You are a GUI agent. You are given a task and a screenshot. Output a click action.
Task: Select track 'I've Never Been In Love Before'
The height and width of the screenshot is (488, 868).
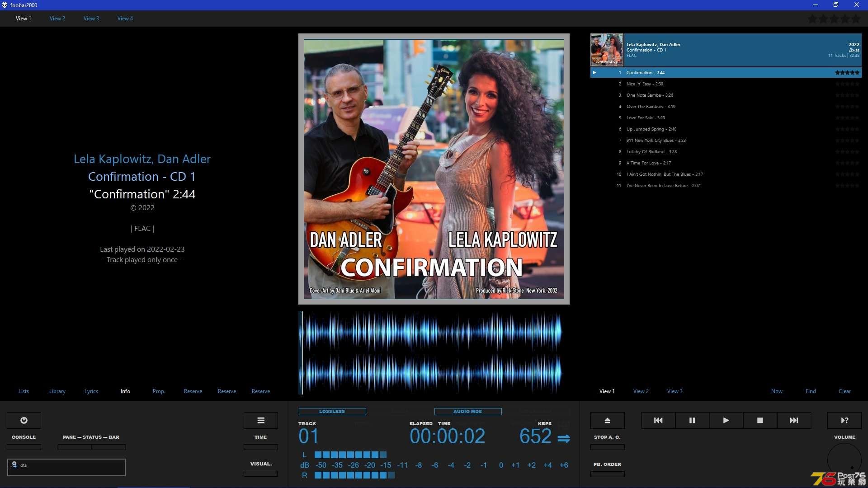click(x=726, y=186)
